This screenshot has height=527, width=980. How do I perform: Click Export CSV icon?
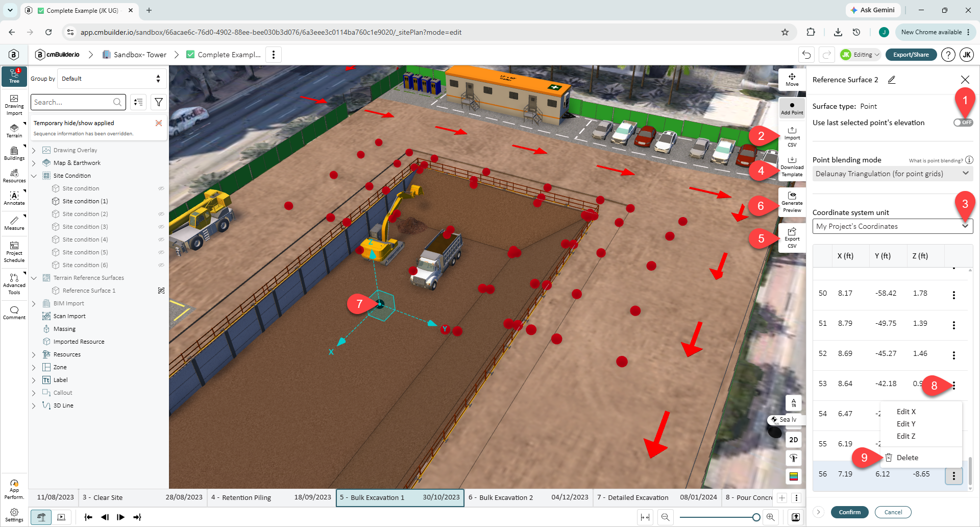[x=792, y=238]
